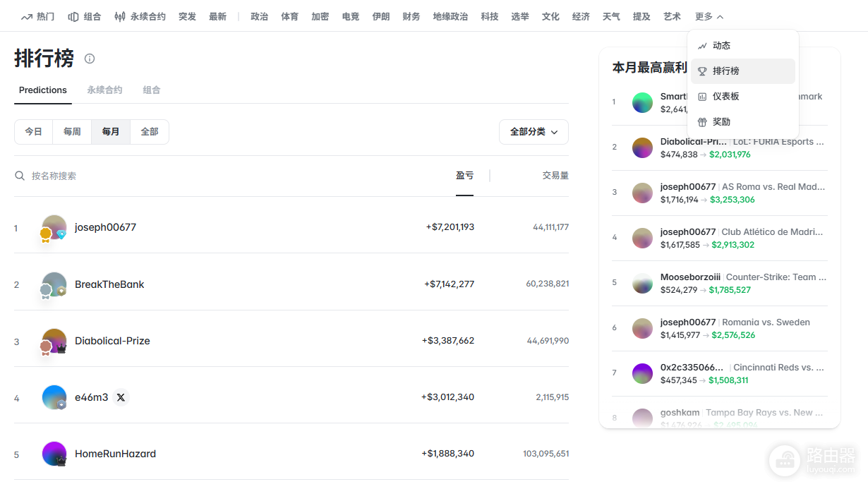This screenshot has height=489, width=868.
Task: Click the 动态 activity icon in dropdown
Action: point(702,46)
